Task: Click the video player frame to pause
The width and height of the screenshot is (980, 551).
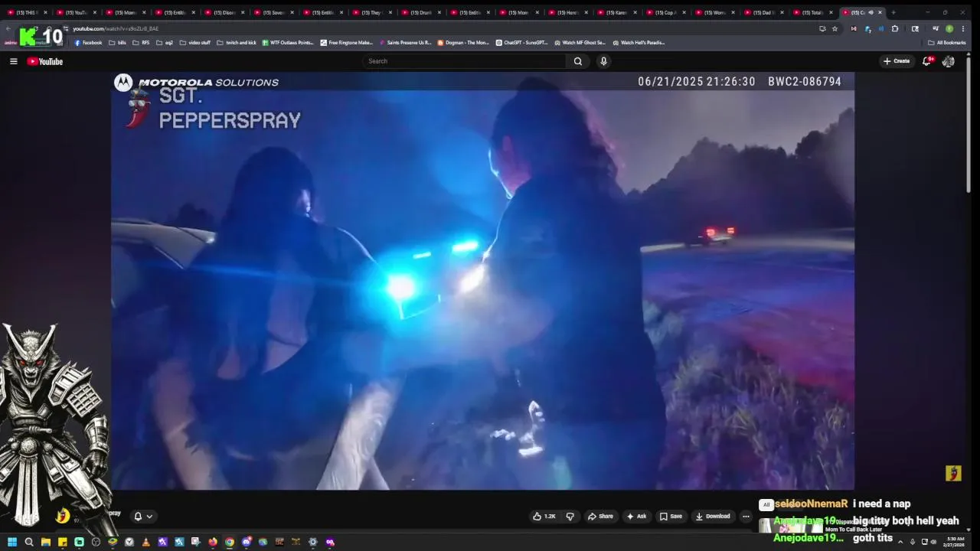Action: click(482, 281)
